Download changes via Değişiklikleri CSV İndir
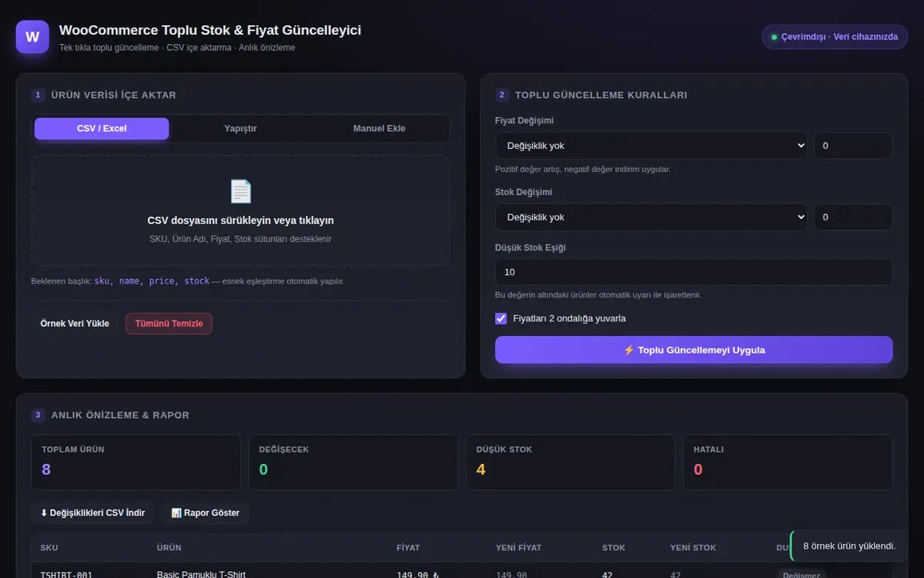This screenshot has width=924, height=578. [93, 513]
